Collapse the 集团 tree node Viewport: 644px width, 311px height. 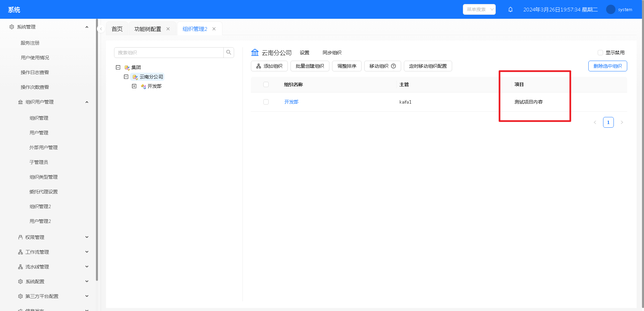click(x=118, y=67)
